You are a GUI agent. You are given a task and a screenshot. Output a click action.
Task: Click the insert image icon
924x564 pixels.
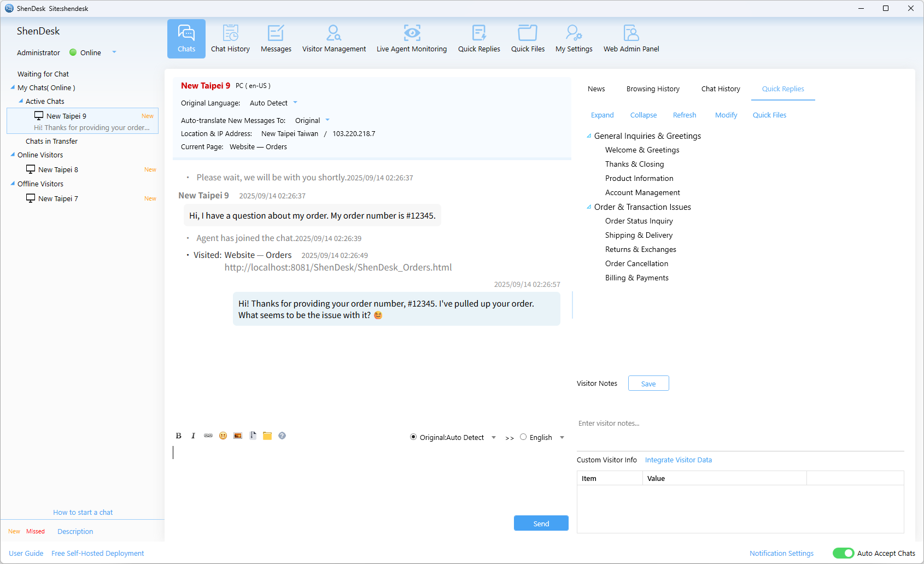pyautogui.click(x=238, y=436)
